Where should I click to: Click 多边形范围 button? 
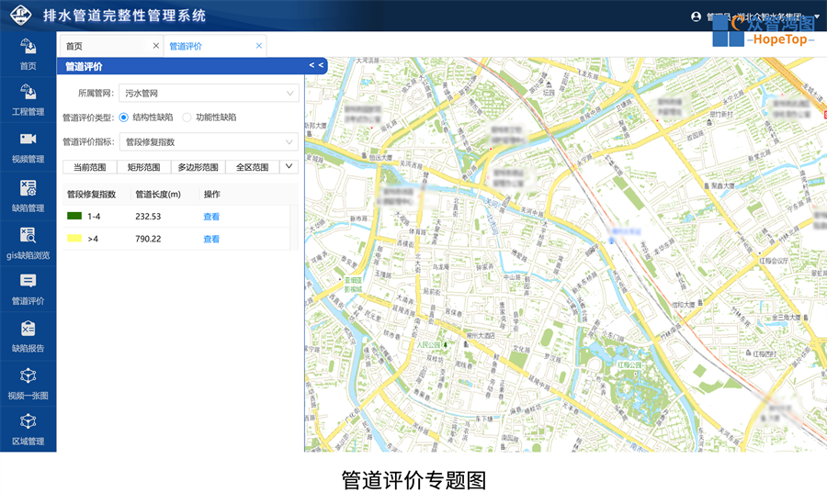pos(198,167)
